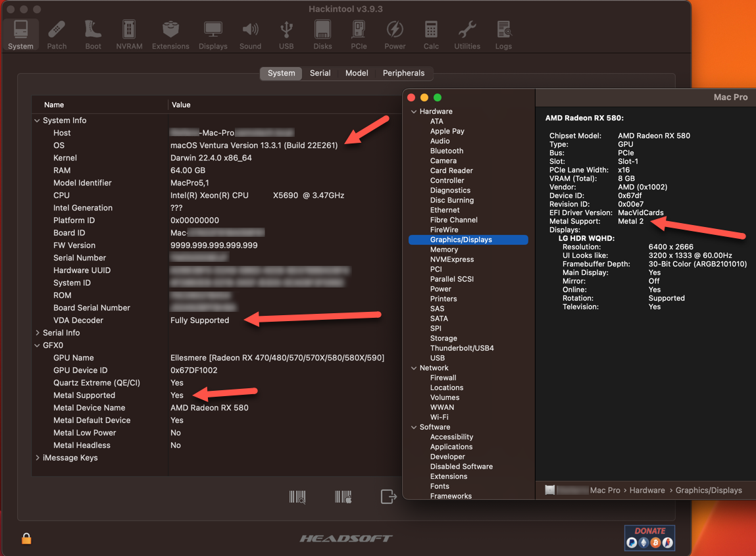The width and height of the screenshot is (756, 556).
Task: Select the System tab
Action: tap(281, 73)
